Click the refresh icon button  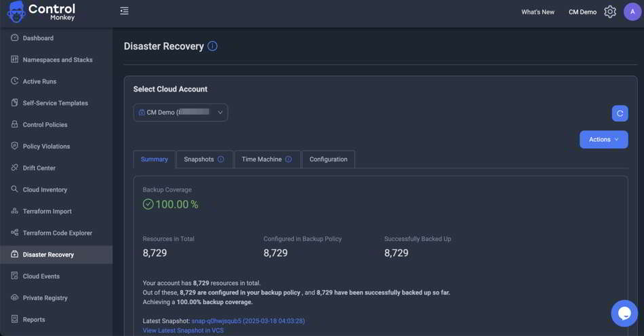coord(620,113)
